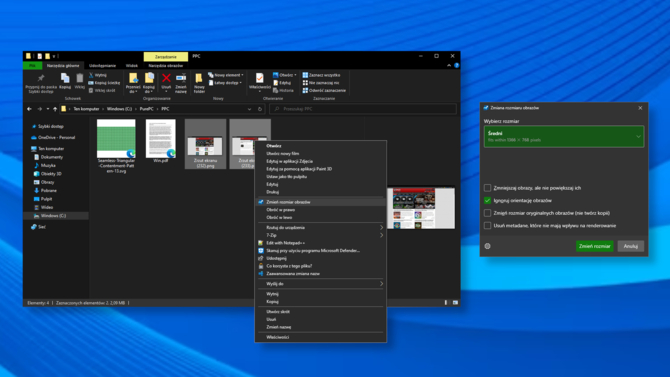
Task: Click the red Usuń X icon
Action: point(166,78)
